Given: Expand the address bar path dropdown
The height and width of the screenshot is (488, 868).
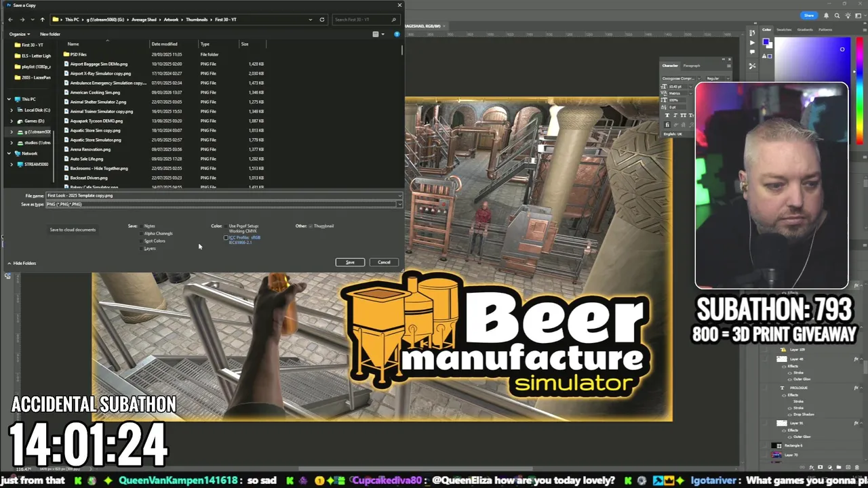Looking at the screenshot, I should pyautogui.click(x=310, y=20).
